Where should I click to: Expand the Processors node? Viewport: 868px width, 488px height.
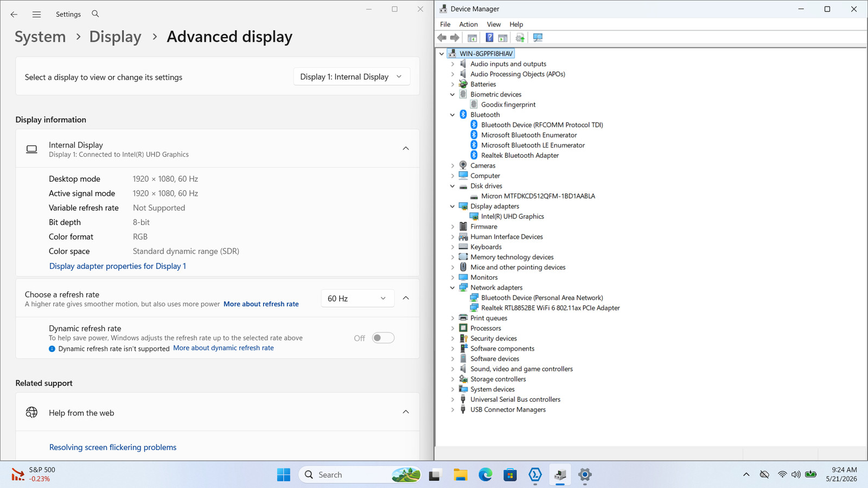(x=452, y=328)
